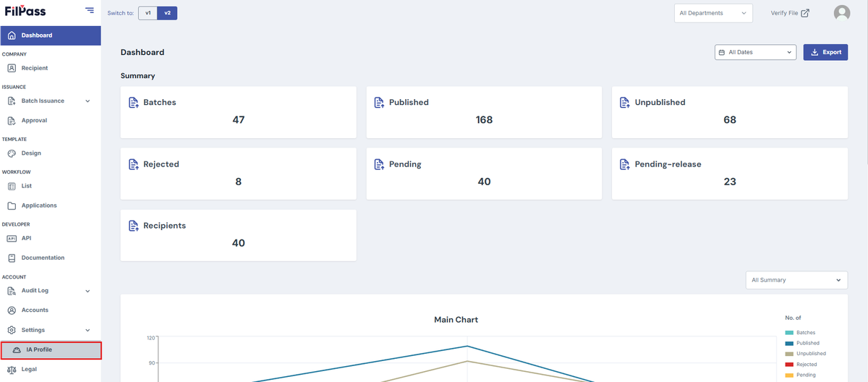This screenshot has width=868, height=382.
Task: Open Design palette icon in sidebar
Action: click(x=12, y=153)
